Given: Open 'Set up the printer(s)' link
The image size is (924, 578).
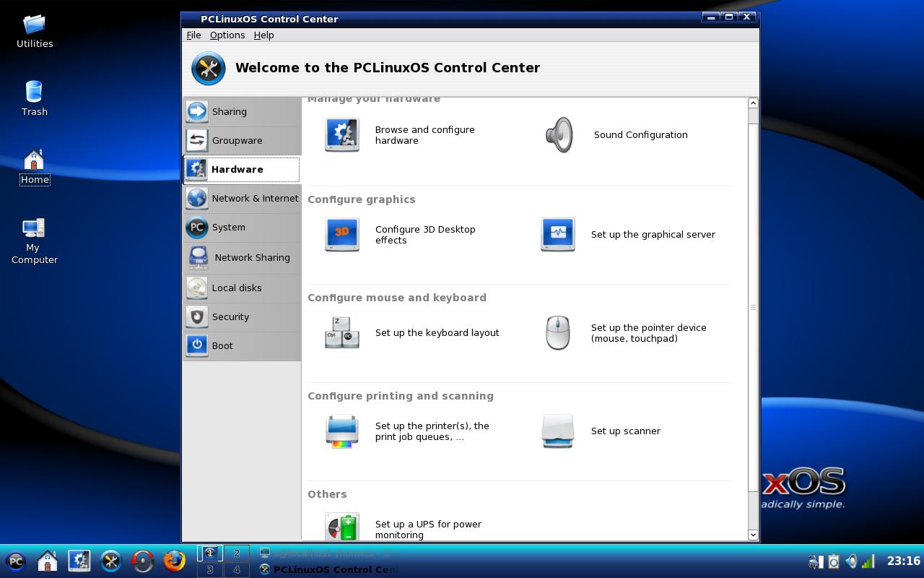Looking at the screenshot, I should (432, 431).
